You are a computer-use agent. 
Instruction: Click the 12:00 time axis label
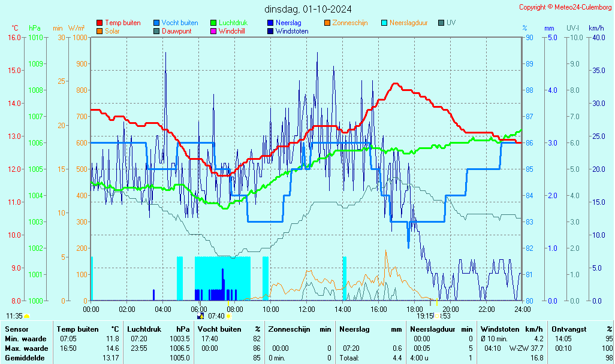click(307, 309)
